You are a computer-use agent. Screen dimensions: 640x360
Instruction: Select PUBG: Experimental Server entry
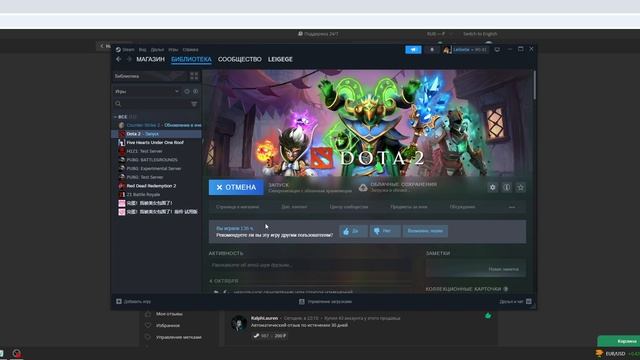pyautogui.click(x=156, y=169)
